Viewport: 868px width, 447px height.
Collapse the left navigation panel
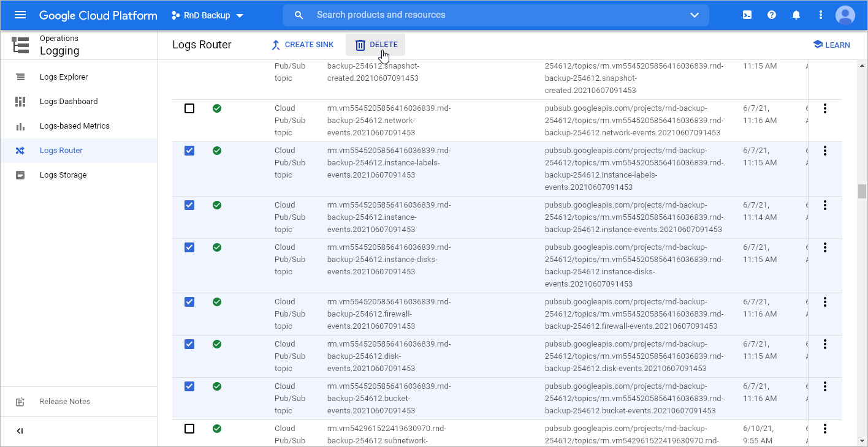coord(20,431)
